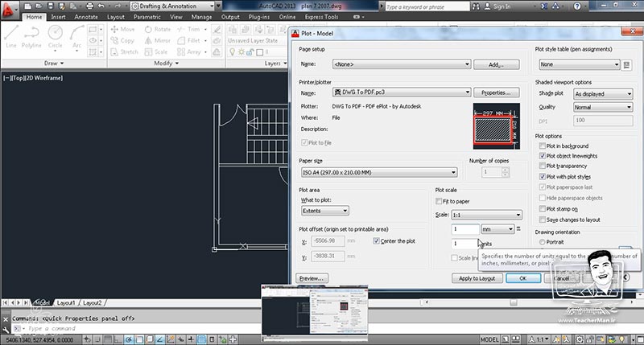Select the Rotate tool

158,29
